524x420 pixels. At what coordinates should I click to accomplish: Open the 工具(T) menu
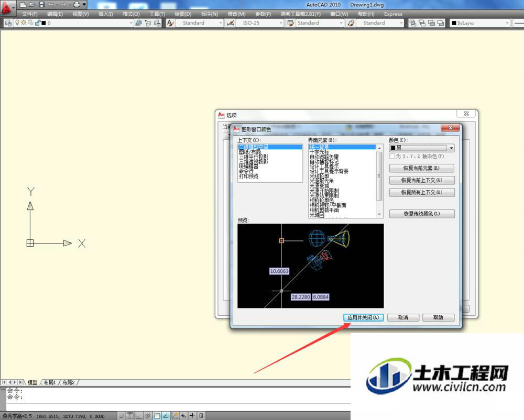point(157,14)
